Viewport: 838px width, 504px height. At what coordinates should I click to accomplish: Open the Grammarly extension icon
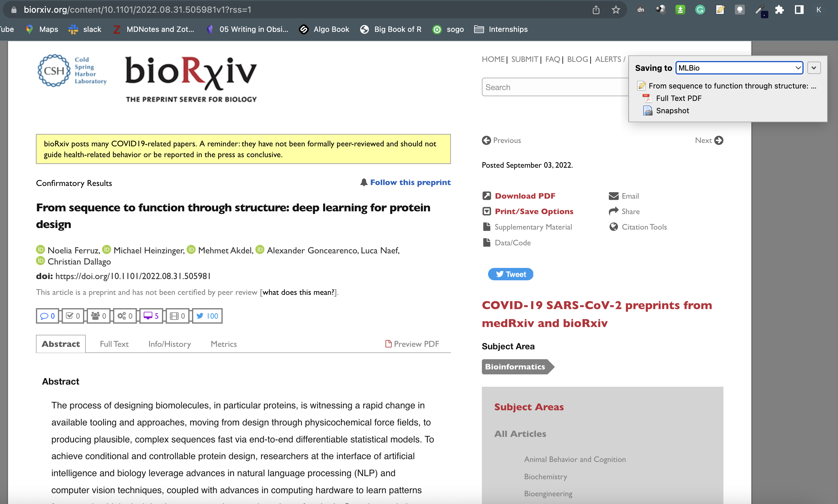tap(700, 10)
